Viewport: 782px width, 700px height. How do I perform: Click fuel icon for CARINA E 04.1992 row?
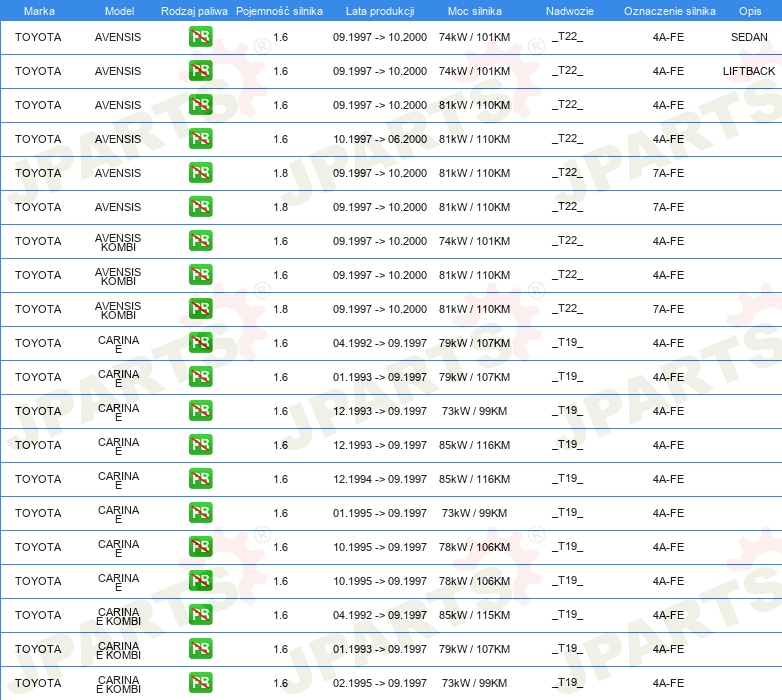200,343
